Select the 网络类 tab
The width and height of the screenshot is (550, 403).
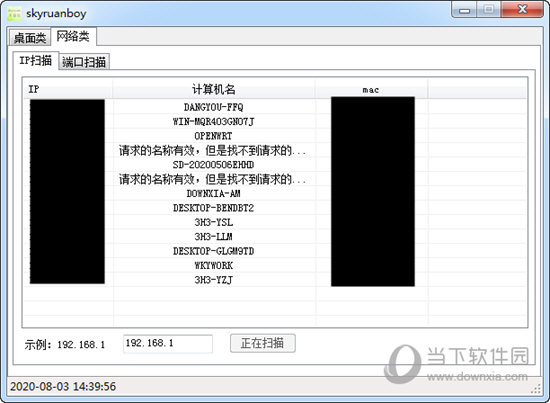click(73, 36)
